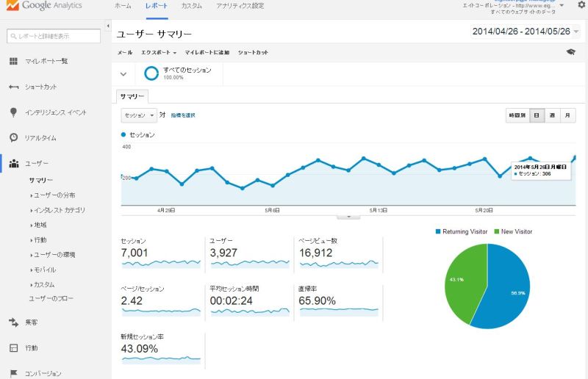Switch to the カスタム top tab
Screen dimensions: 588x379
(191, 6)
